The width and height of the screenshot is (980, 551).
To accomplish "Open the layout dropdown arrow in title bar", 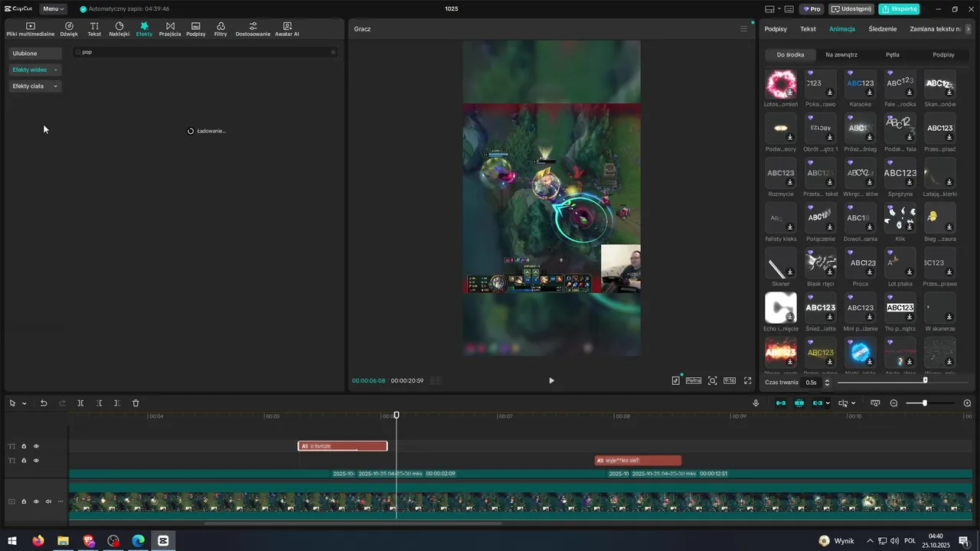I will 779,9.
